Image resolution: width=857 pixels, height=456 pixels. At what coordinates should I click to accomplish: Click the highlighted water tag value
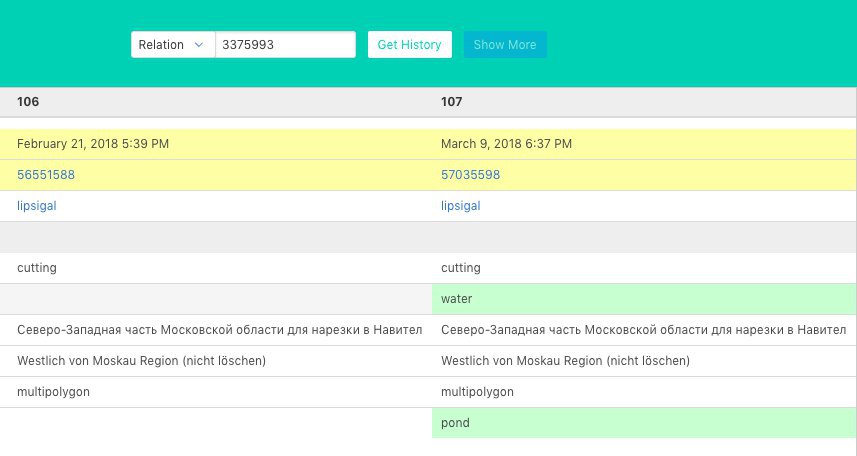pyautogui.click(x=644, y=299)
